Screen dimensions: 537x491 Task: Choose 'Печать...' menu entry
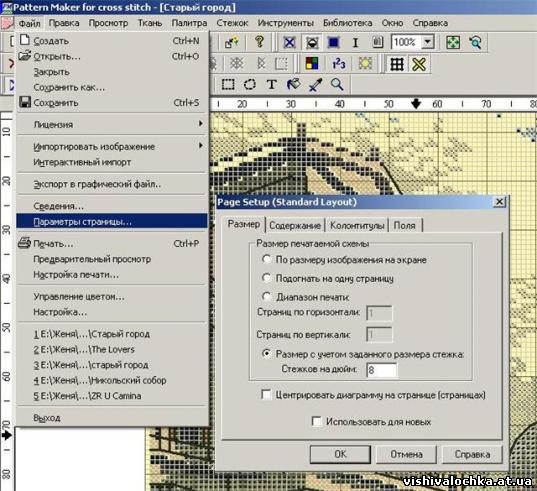[112, 243]
